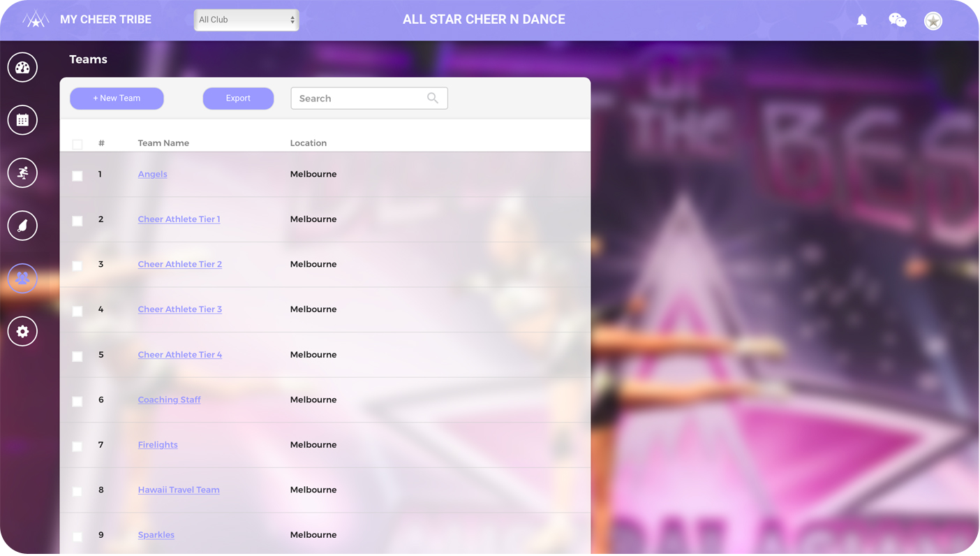980x556 pixels.
Task: Open the chat bubbles icon
Action: coord(898,20)
